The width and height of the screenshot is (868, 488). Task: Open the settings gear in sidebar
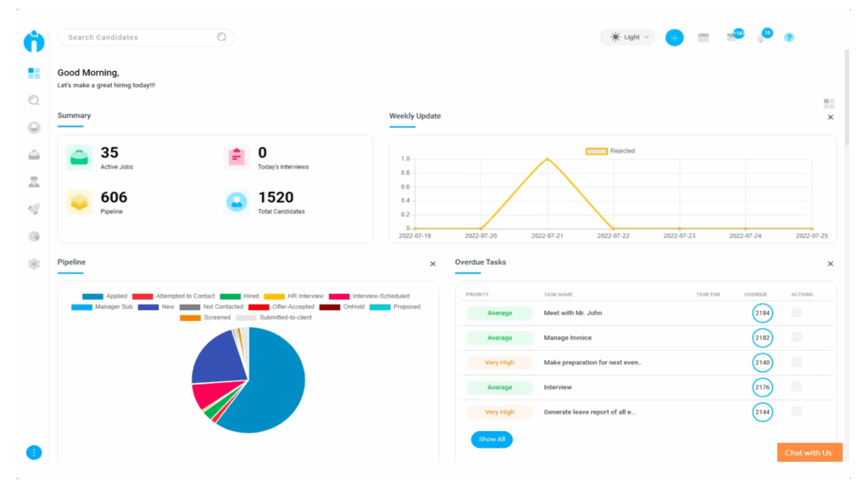click(x=34, y=263)
